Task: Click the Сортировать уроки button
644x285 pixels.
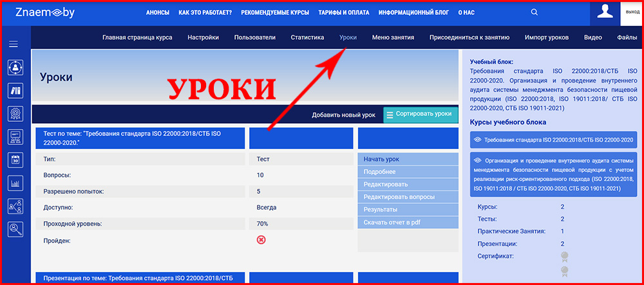Action: [421, 114]
